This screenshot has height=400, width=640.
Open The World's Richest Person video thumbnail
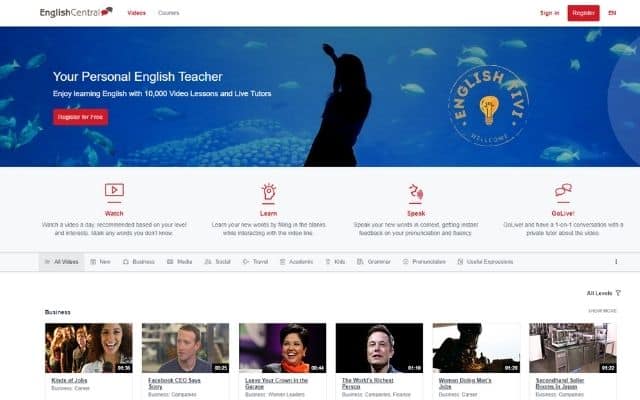pos(379,348)
